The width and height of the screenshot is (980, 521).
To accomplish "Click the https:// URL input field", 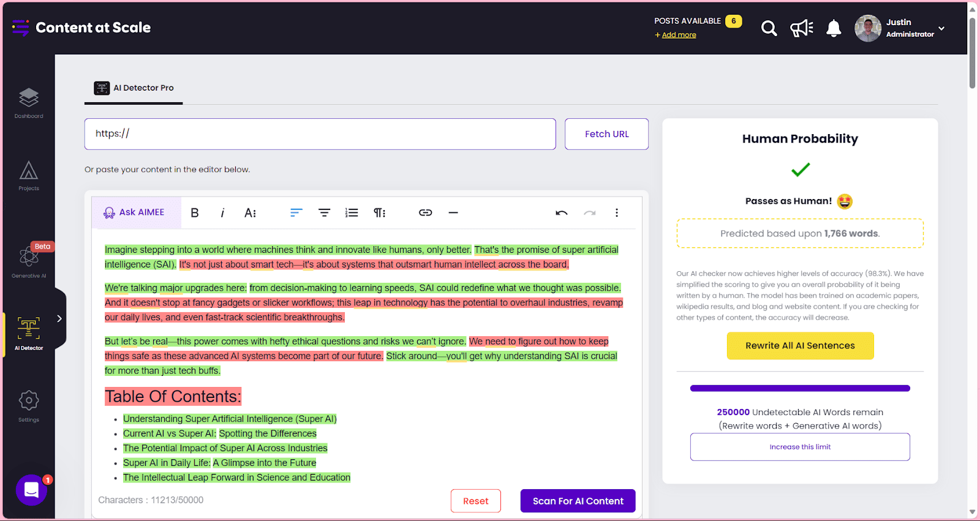I will tap(320, 134).
